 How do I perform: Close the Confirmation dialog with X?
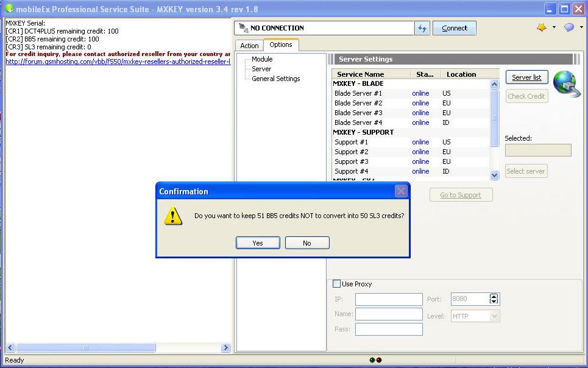pos(401,191)
